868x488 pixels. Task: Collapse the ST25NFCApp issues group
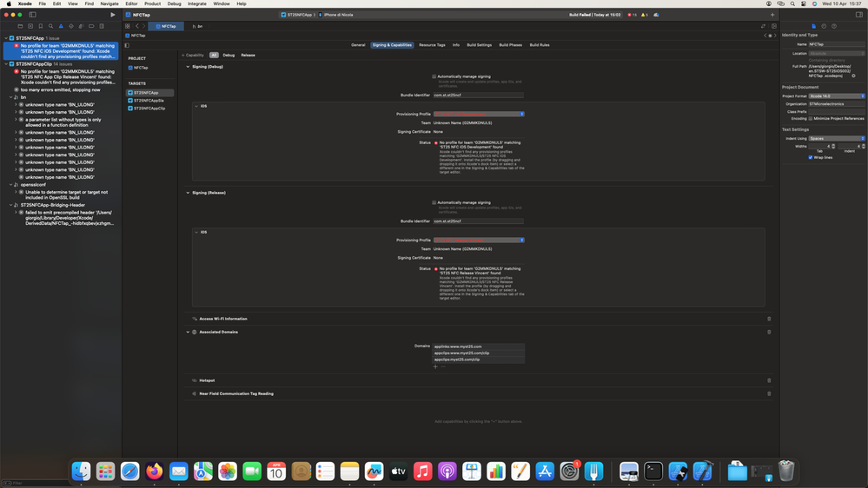(6, 38)
